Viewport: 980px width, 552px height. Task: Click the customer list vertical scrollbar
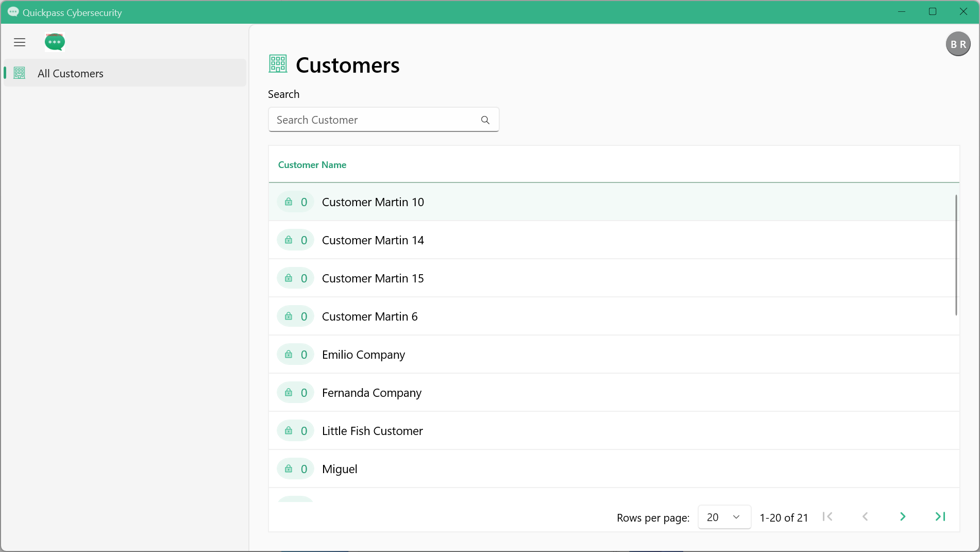click(956, 255)
